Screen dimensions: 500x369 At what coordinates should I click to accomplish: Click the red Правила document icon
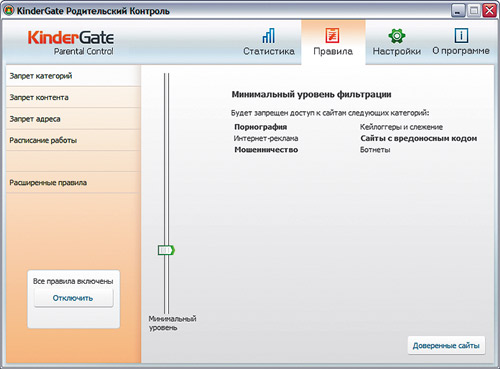(332, 35)
